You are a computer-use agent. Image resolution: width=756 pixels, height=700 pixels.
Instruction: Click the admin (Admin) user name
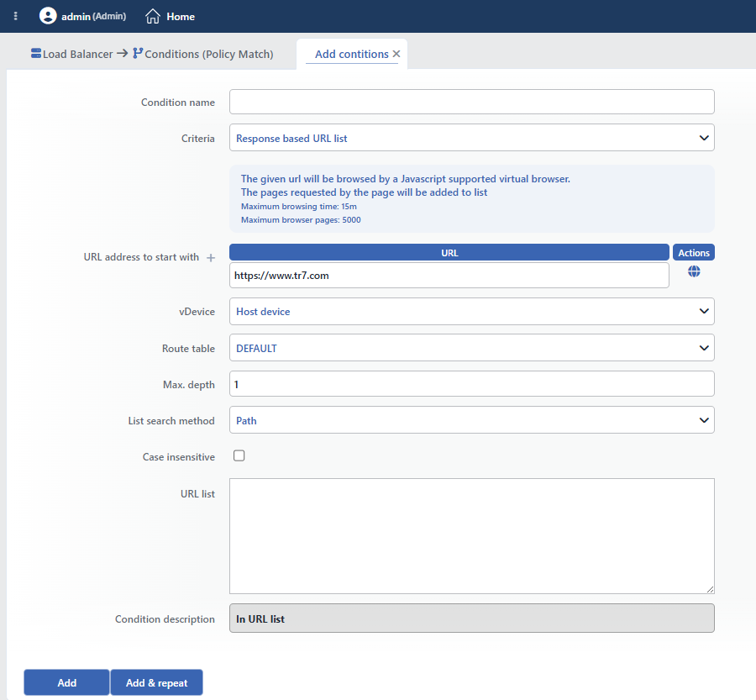pyautogui.click(x=93, y=17)
